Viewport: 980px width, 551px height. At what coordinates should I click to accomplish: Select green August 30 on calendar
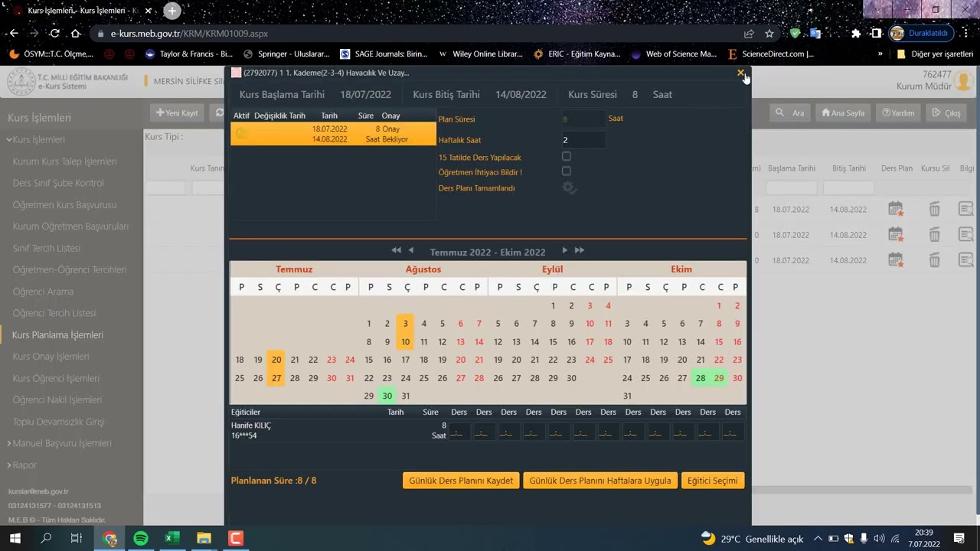pos(387,396)
